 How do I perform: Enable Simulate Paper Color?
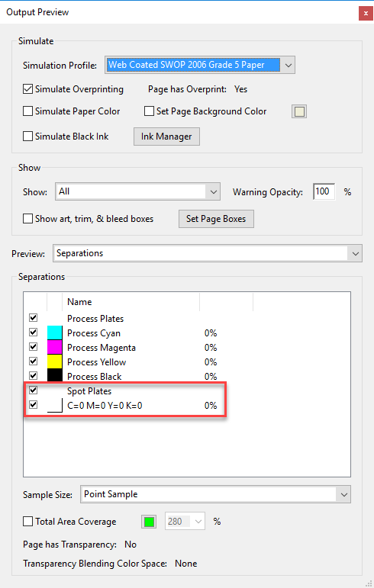pos(27,111)
